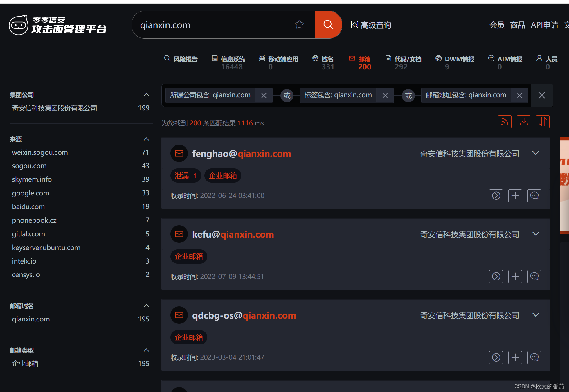Image resolution: width=569 pixels, height=392 pixels.
Task: Open the comment bubble icon on kefu@qianxin.com card
Action: tap(534, 276)
